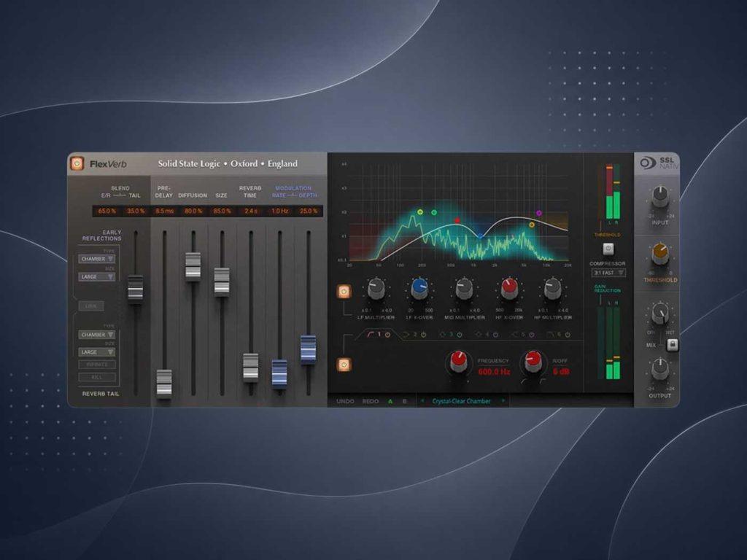Click the yellow-green EQ node on graph
747x560 pixels.
[x=420, y=212]
